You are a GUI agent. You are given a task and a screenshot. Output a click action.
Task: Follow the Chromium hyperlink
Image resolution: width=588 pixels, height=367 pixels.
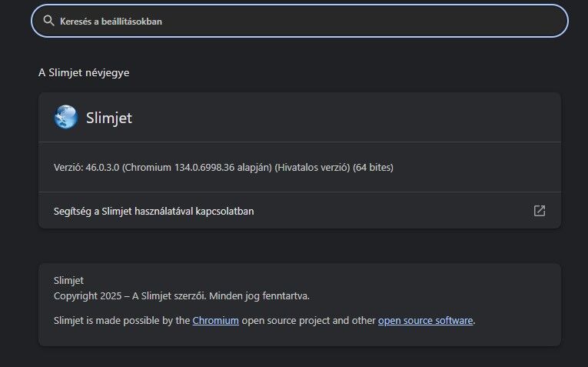216,321
